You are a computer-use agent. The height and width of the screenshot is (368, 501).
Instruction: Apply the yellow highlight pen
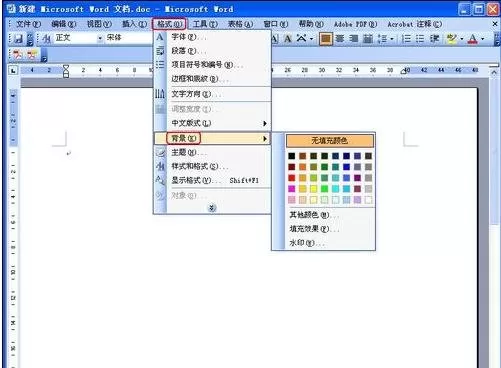(x=451, y=39)
